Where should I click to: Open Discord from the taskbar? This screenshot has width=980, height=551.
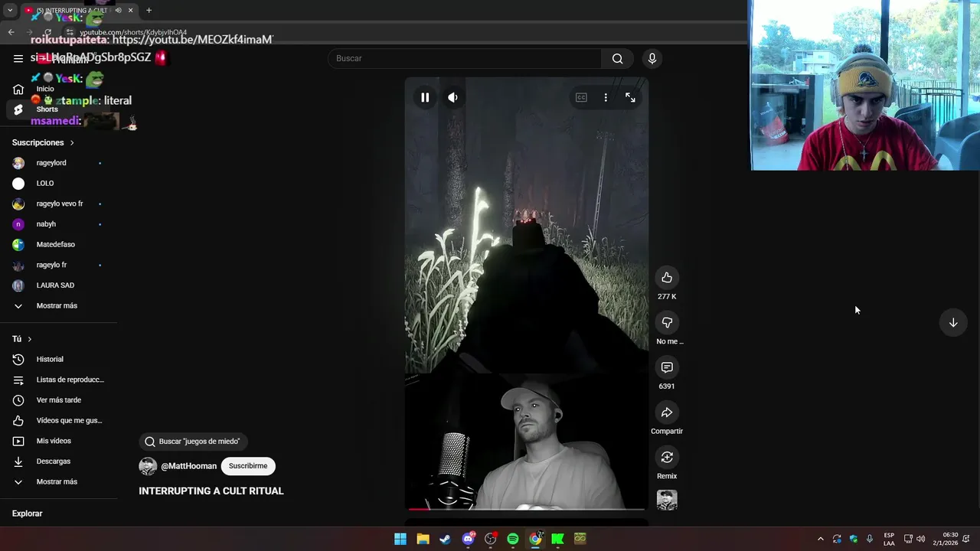(468, 539)
